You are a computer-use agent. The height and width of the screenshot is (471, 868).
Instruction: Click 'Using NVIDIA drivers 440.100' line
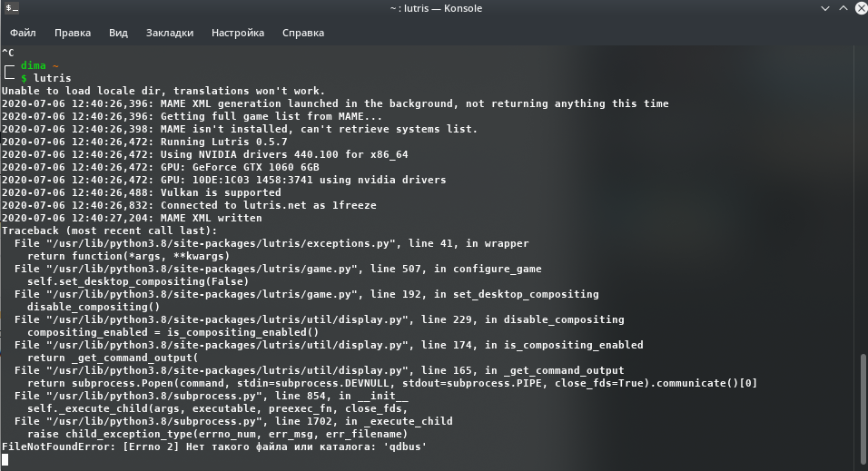point(205,154)
